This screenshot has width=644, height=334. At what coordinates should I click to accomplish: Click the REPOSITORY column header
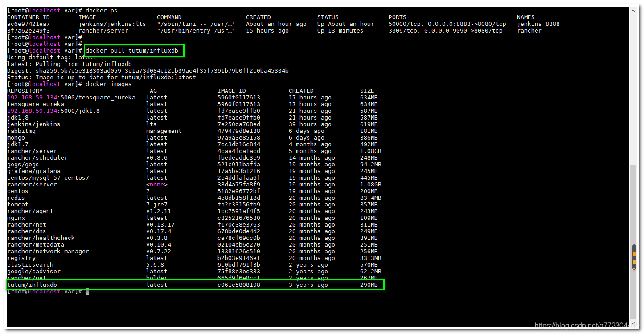pos(25,91)
